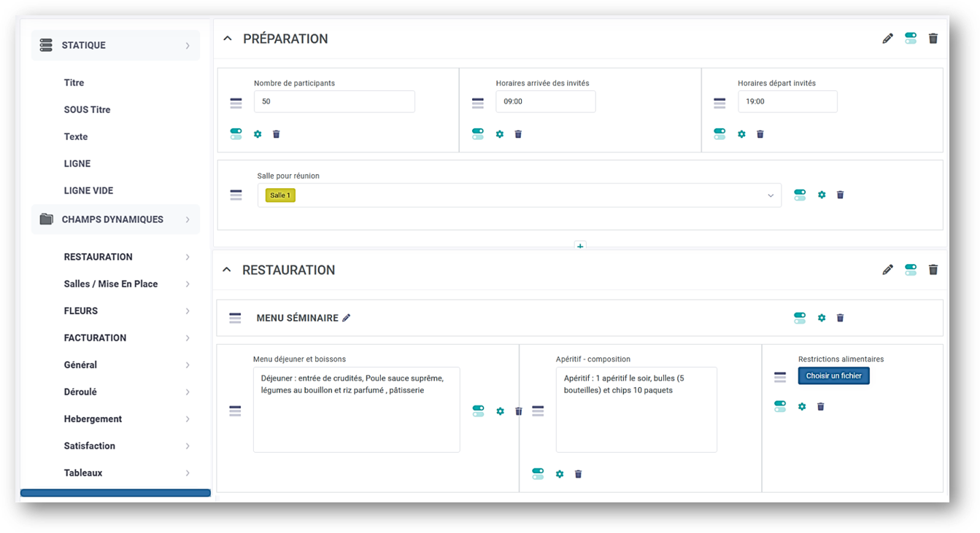Click the Choisir un fichier button

(833, 376)
